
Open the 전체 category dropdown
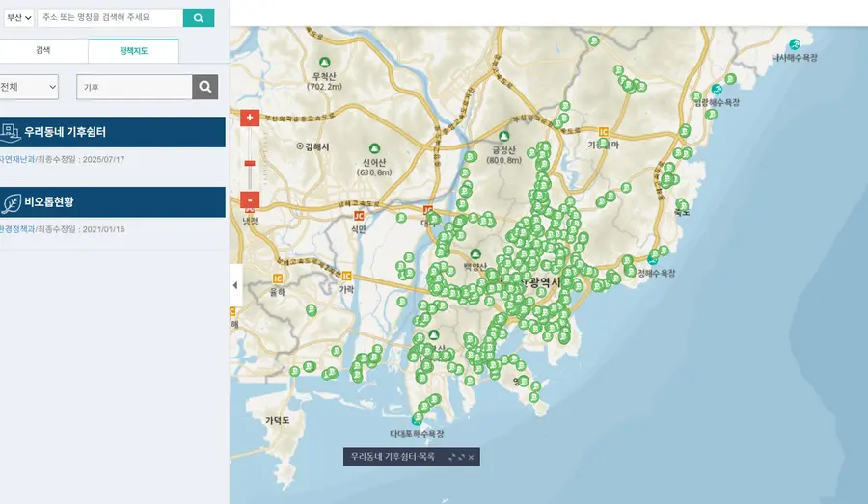pyautogui.click(x=29, y=87)
